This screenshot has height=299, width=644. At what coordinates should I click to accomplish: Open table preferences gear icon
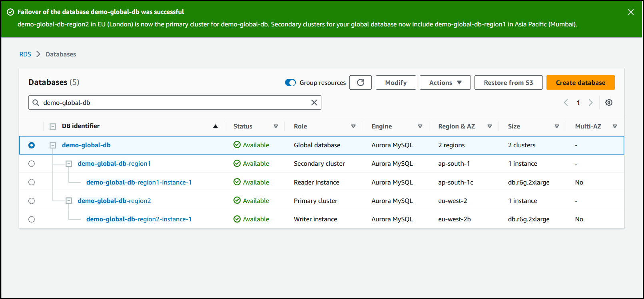pos(608,102)
